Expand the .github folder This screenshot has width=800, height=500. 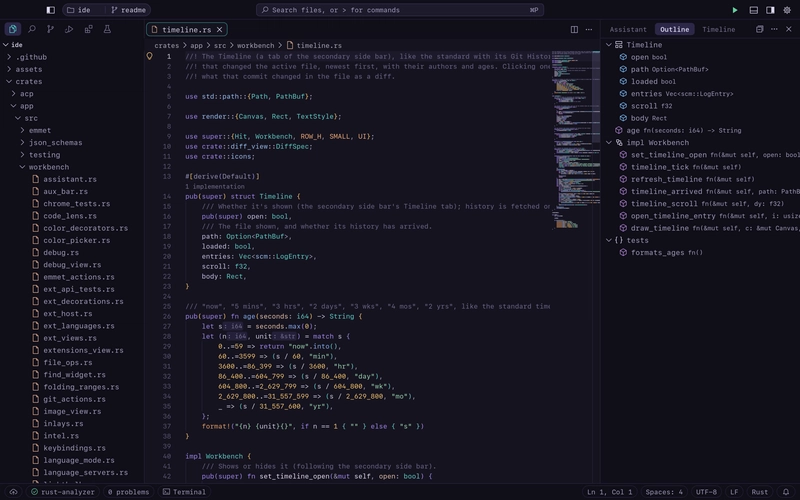(72, 57)
